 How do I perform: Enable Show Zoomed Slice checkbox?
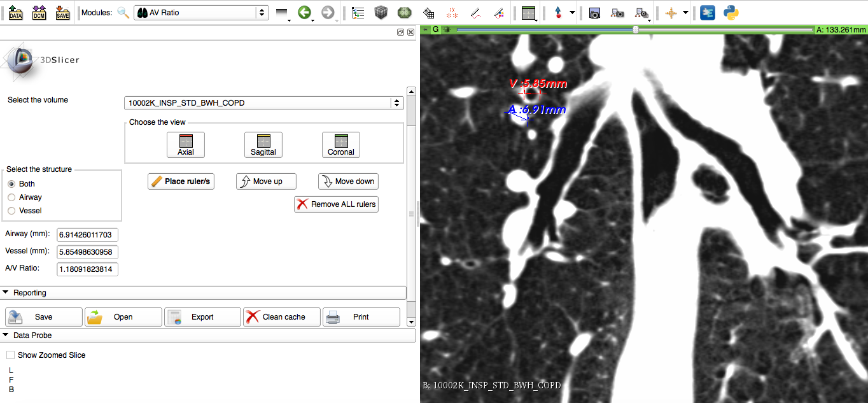[10, 355]
